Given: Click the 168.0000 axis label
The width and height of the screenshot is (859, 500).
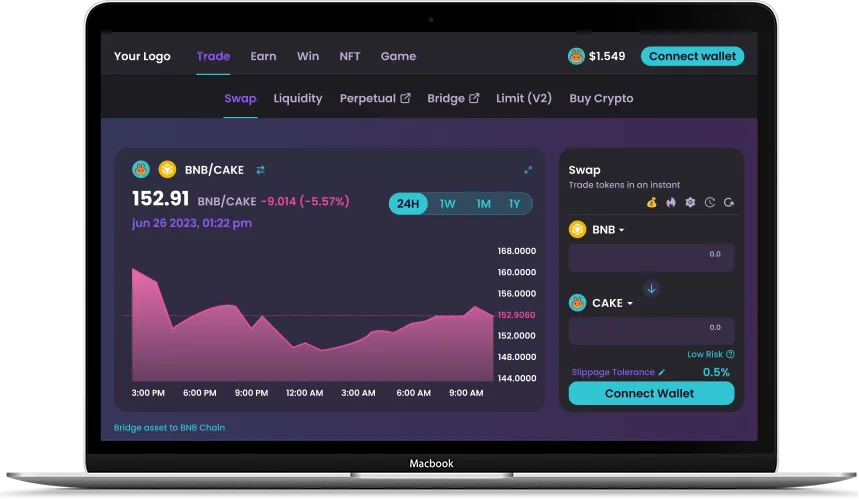Looking at the screenshot, I should 517,251.
